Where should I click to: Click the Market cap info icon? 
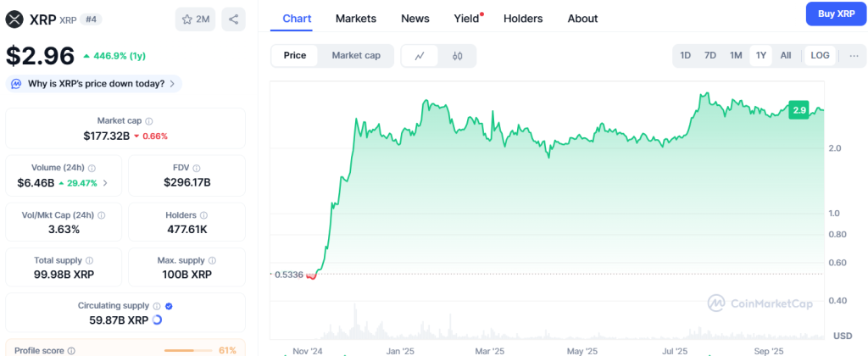(x=149, y=121)
